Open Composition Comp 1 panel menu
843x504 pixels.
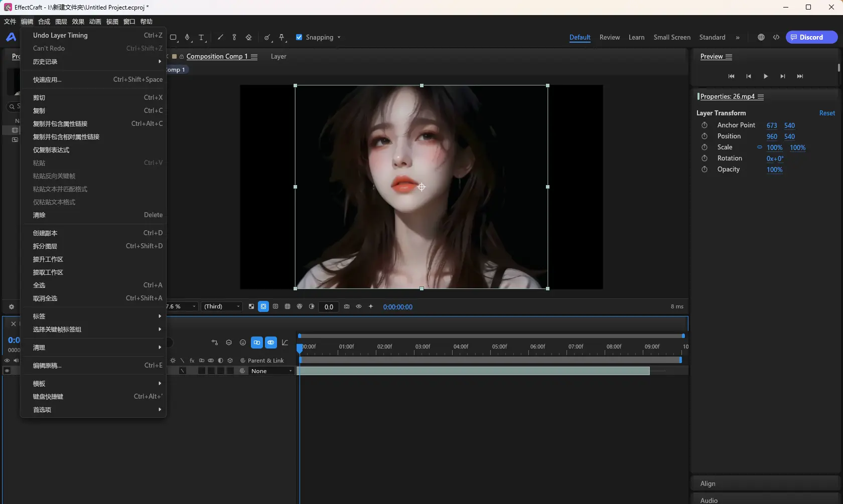click(254, 57)
